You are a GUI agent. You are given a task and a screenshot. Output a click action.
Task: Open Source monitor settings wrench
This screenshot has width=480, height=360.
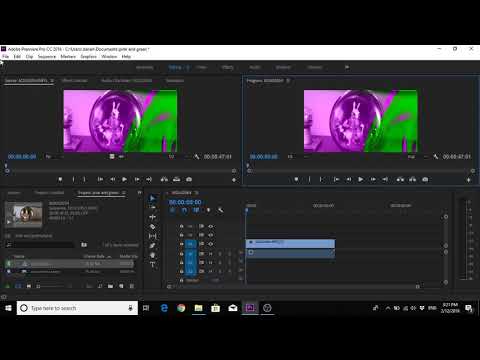197,156
